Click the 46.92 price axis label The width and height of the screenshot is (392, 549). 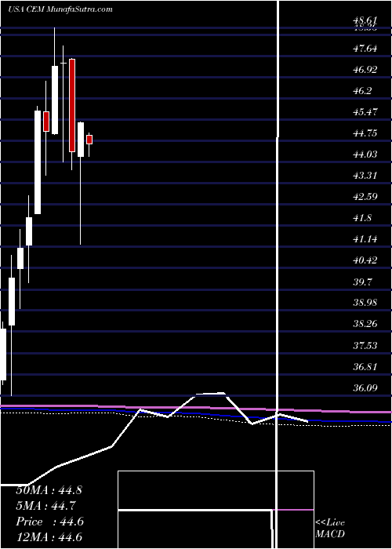(365, 69)
